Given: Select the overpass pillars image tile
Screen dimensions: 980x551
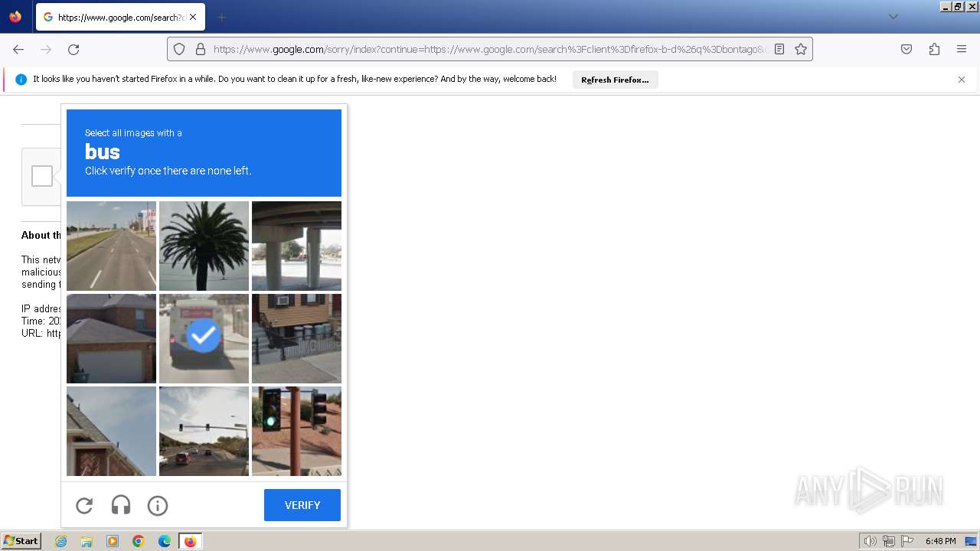Looking at the screenshot, I should click(296, 246).
